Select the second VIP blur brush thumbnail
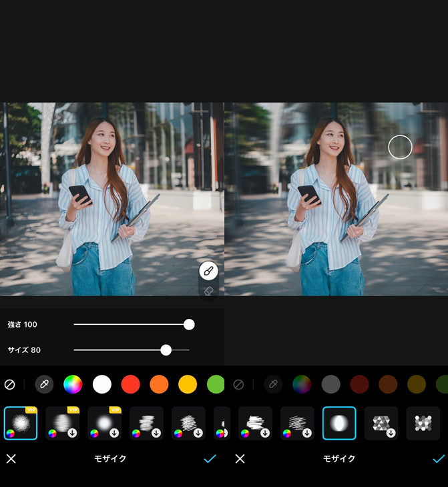448x487 pixels. pyautogui.click(x=63, y=423)
